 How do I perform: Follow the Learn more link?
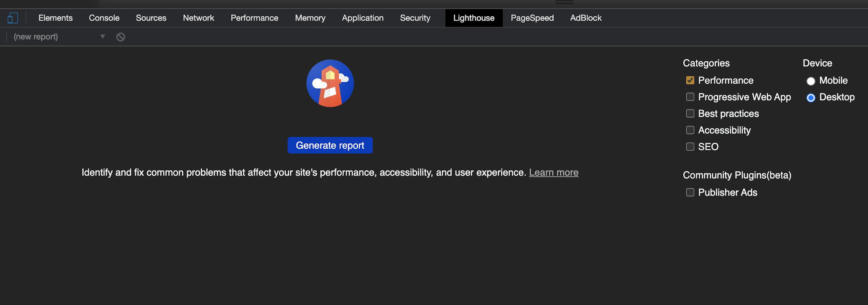553,173
